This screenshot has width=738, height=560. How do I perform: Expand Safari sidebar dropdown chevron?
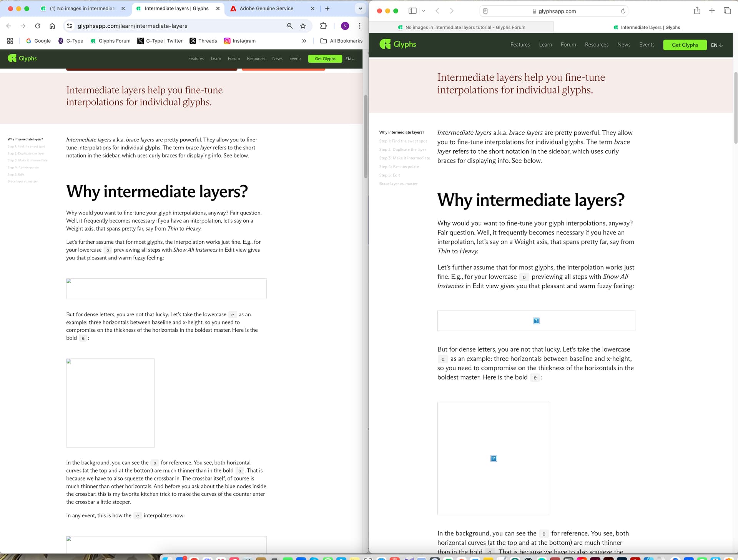click(x=424, y=11)
